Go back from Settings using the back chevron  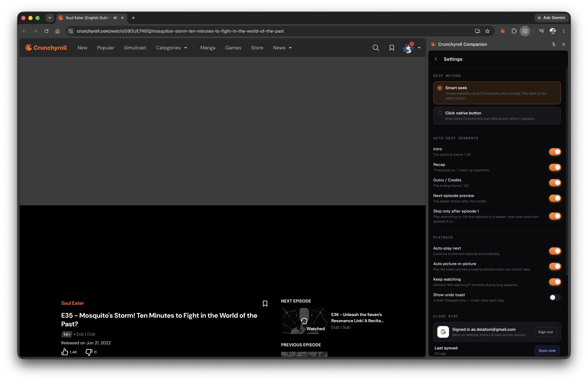point(436,59)
